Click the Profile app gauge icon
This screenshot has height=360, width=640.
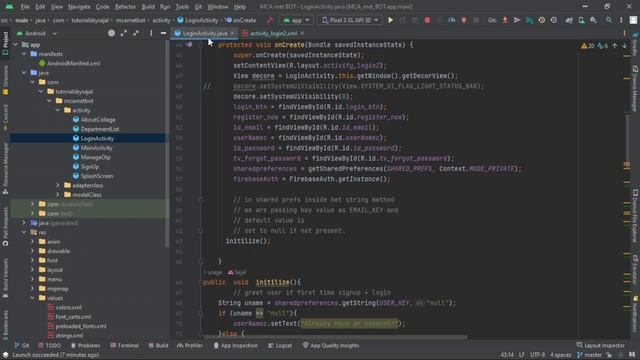451,20
